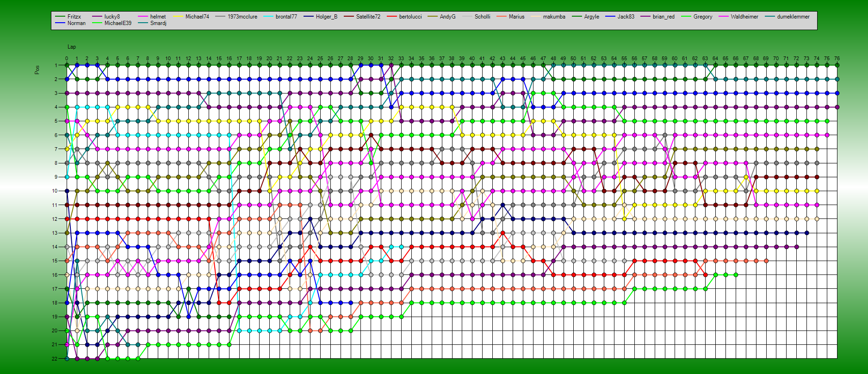Screen dimensions: 868x374
Task: Select bertolucci legend entry
Action: click(410, 17)
